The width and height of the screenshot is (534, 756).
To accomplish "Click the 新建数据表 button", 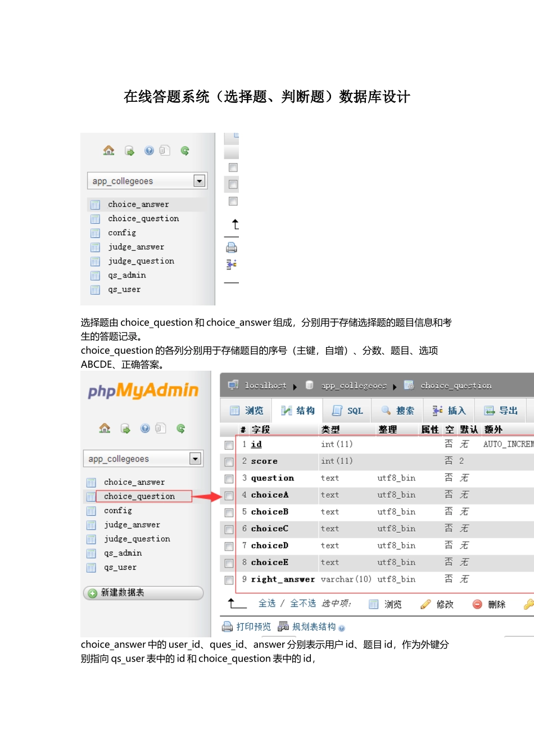I will [143, 593].
